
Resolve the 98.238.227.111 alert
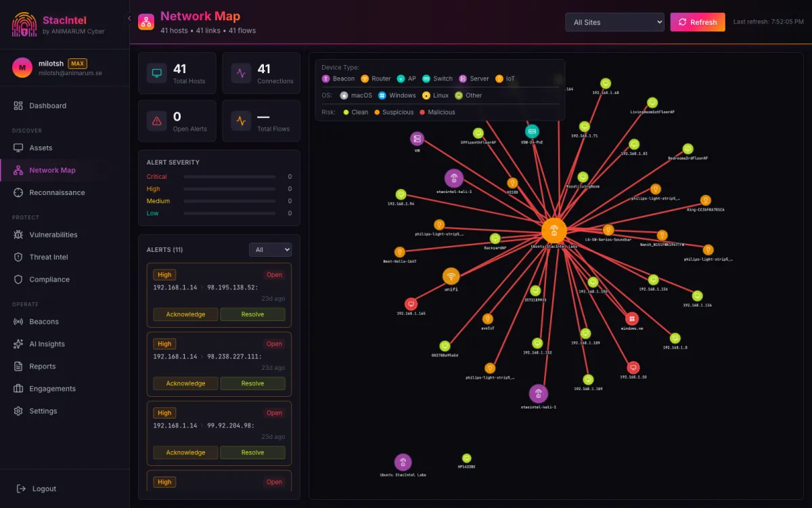pyautogui.click(x=252, y=383)
